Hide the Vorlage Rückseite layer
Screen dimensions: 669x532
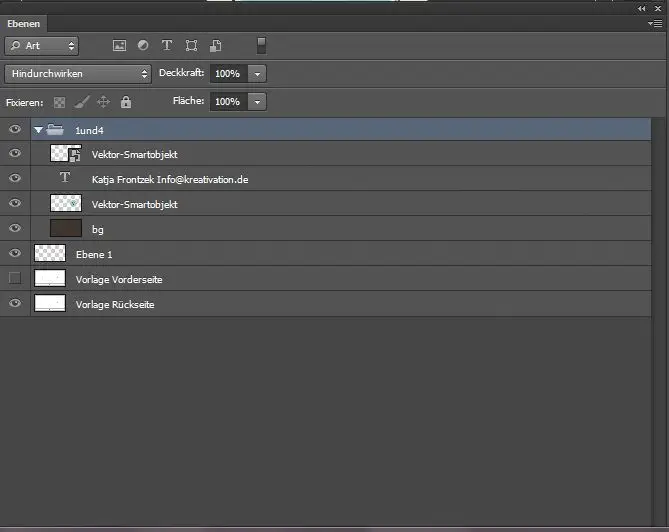(15, 303)
